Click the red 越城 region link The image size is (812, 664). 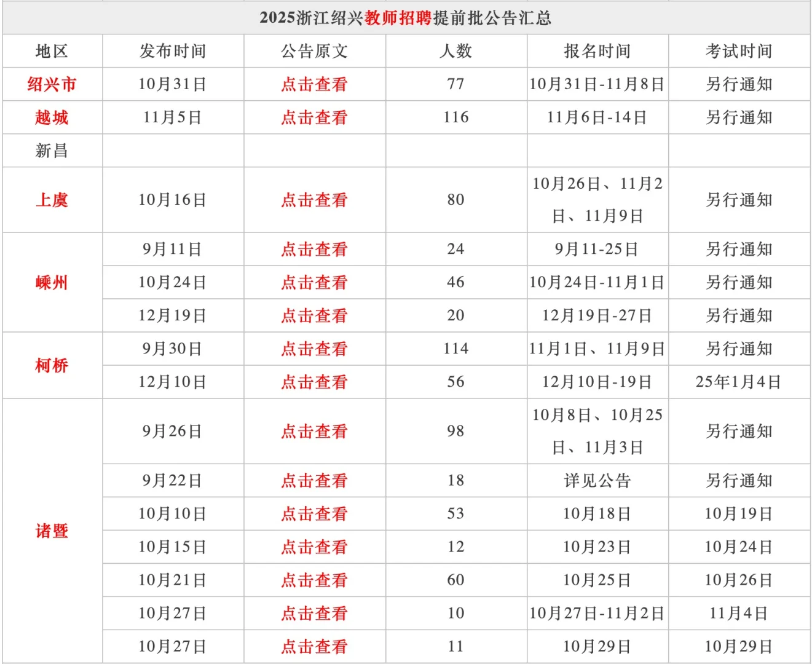(x=52, y=117)
